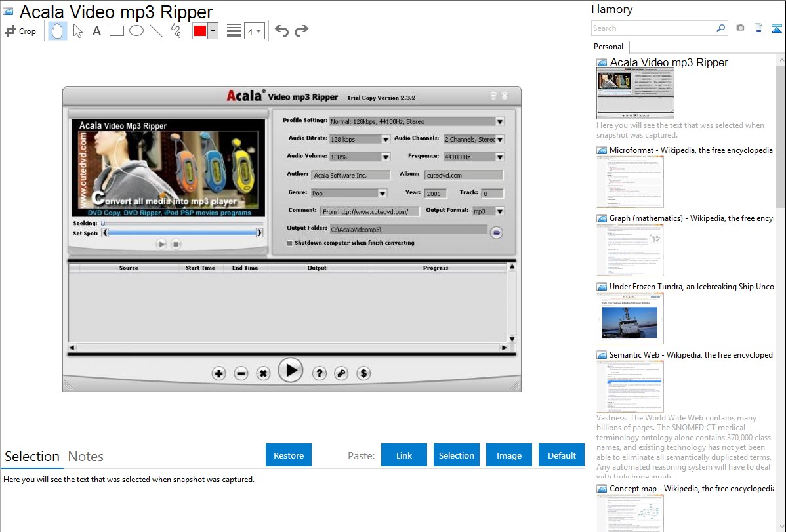Open Acala Video mp3 Ripper snapshot thumbnail
Image resolution: width=786 pixels, height=532 pixels.
click(x=635, y=93)
